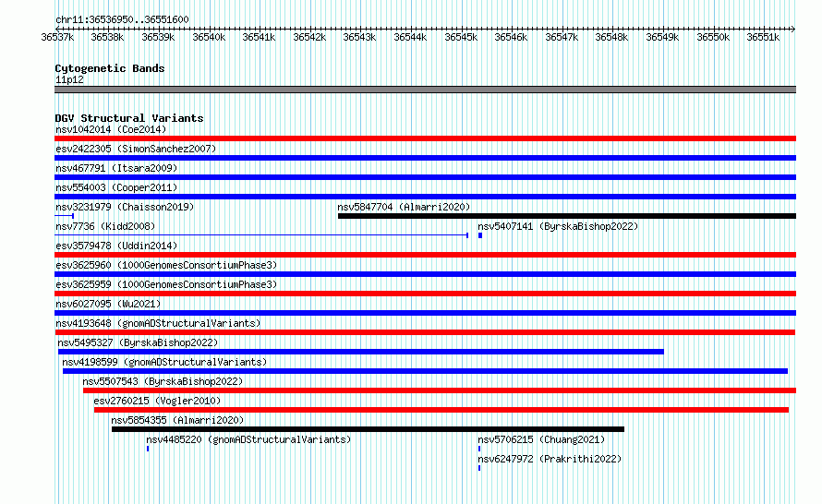Click the gray 11p12 cytogenetic band bar
Screen dimensions: 822x504
[x=425, y=90]
